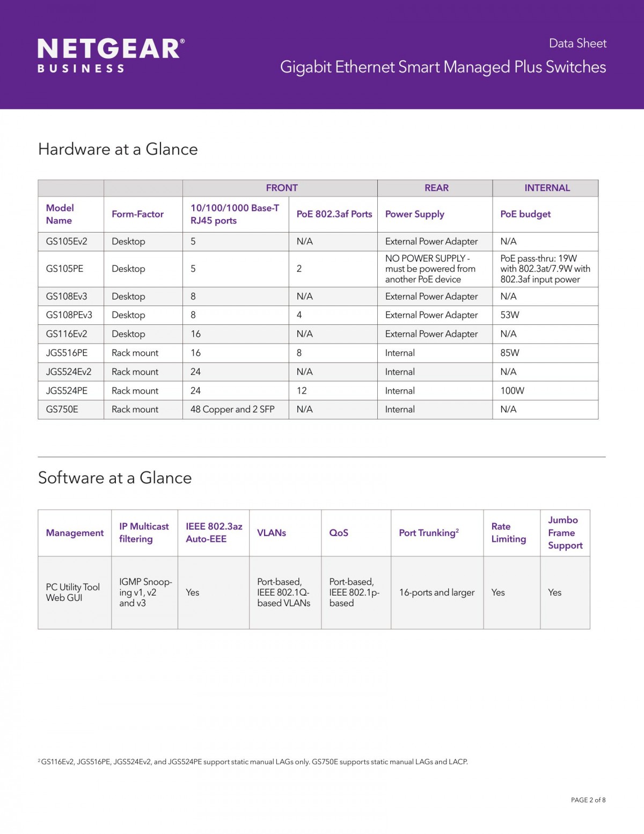644x834 pixels.
Task: Click the 85W PoE budget value
Action: [510, 353]
